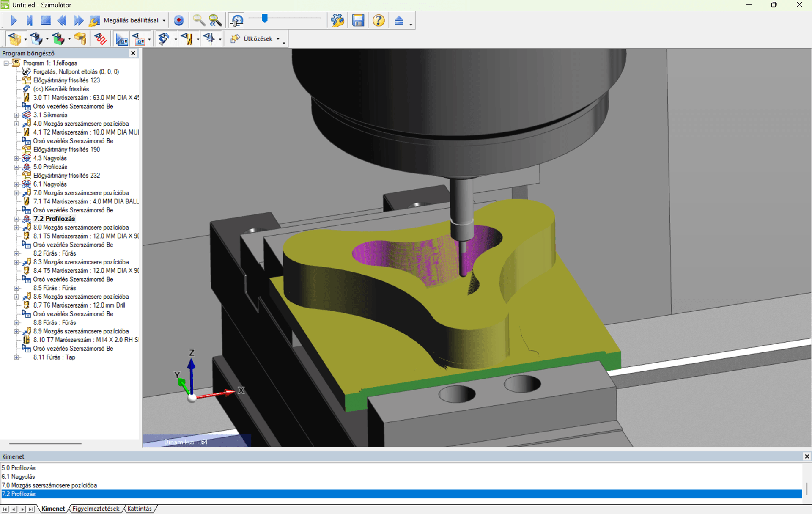Screen dimensions: 812x514
Task: Open Help via the question mark icon
Action: coord(379,20)
